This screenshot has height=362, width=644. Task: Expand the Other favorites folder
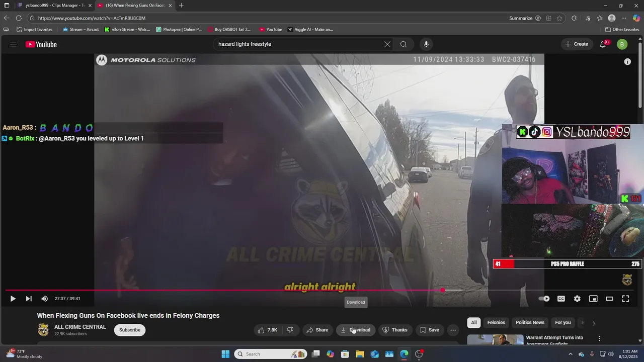[622, 30]
